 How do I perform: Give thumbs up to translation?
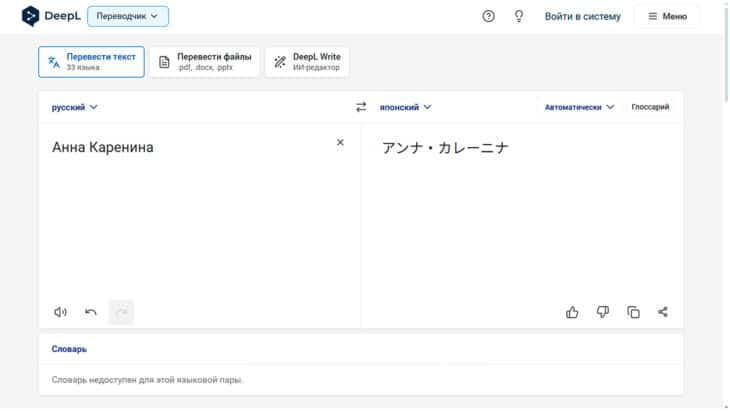click(572, 312)
